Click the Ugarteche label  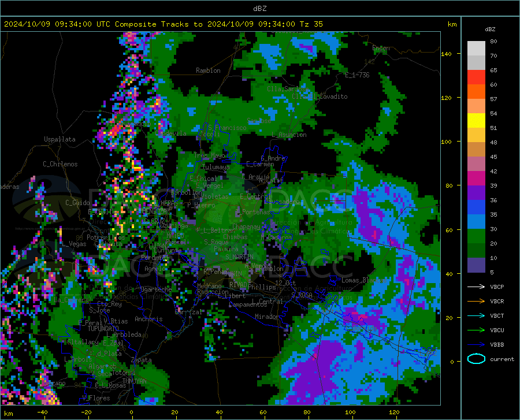tap(156, 289)
